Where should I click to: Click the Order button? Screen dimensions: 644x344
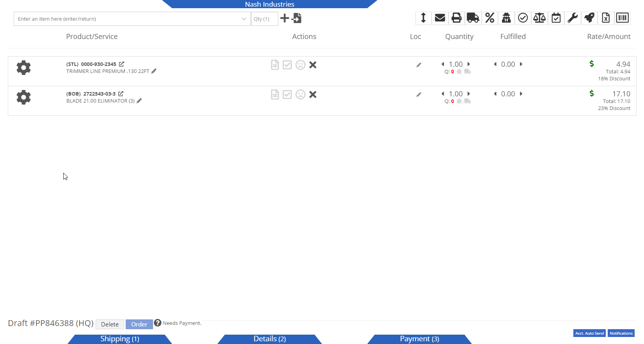[139, 324]
